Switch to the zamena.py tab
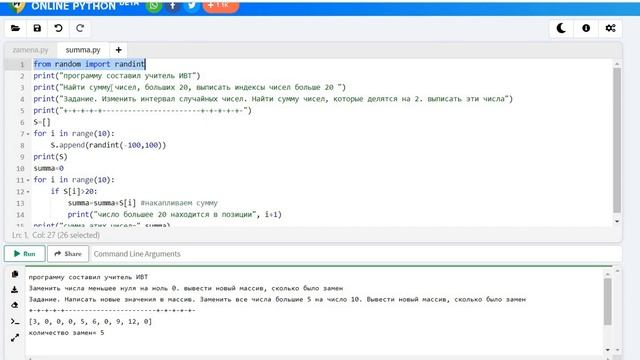640x360 pixels. click(30, 50)
